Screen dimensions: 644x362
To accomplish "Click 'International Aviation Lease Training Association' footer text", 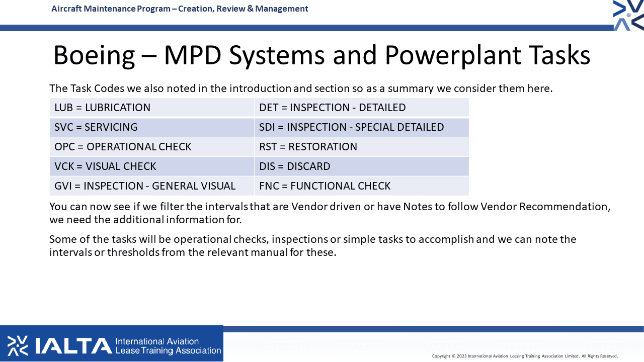I will [168, 346].
